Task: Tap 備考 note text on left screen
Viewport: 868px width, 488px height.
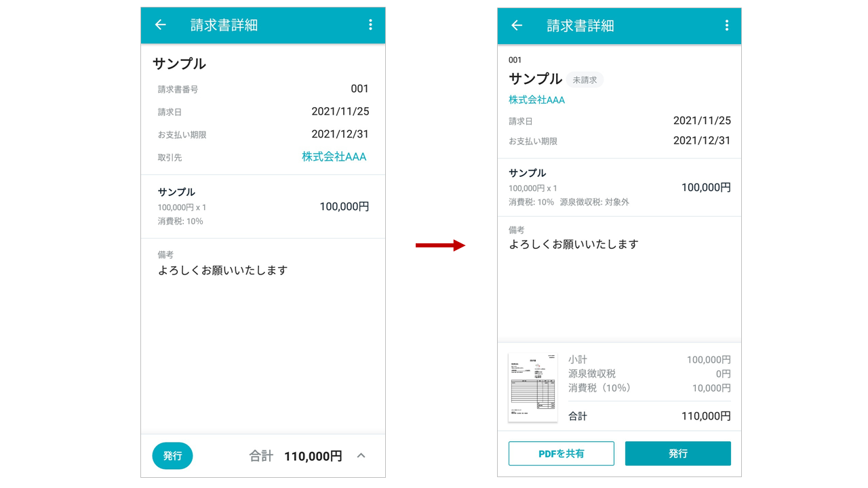Action: tap(223, 270)
